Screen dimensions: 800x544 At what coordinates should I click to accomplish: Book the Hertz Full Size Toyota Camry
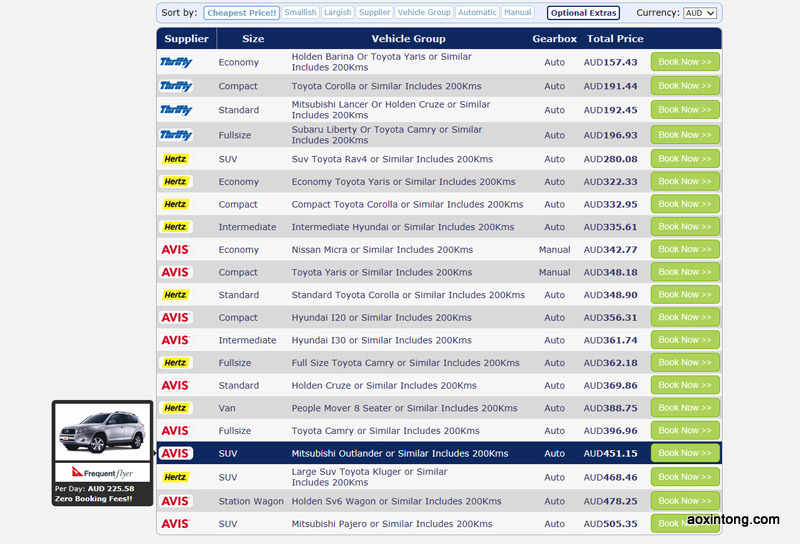(x=685, y=363)
